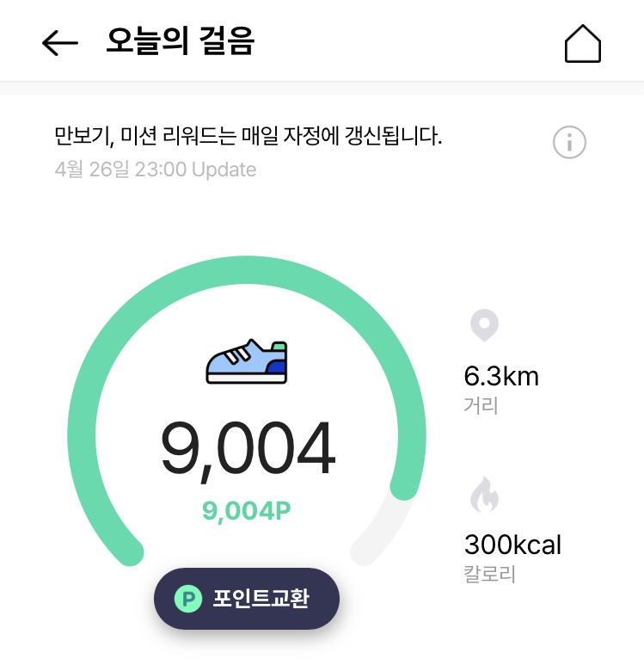
Task: Tap the 거리 label
Action: coord(481,404)
